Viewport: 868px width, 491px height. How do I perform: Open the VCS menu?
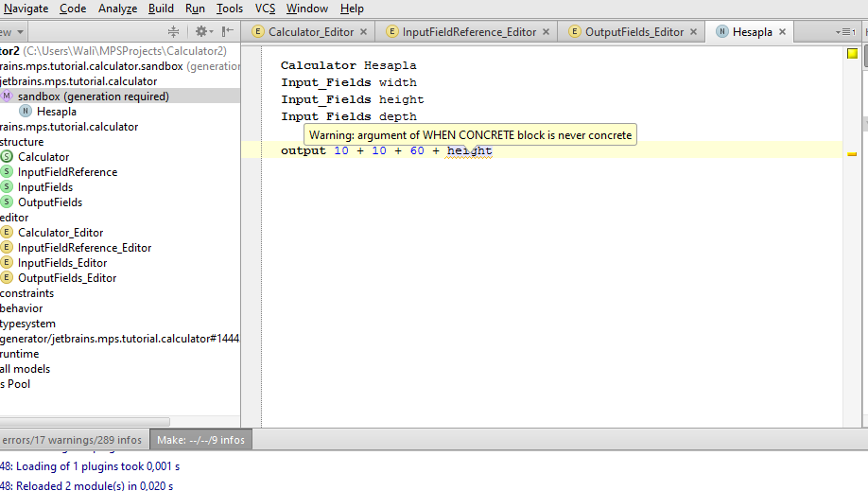265,9
